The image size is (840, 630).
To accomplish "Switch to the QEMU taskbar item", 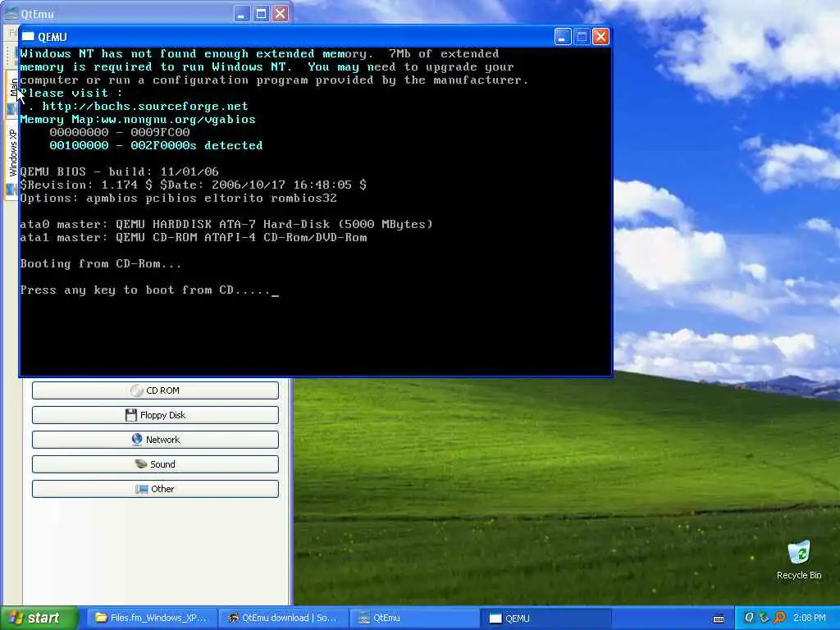I will [546, 619].
